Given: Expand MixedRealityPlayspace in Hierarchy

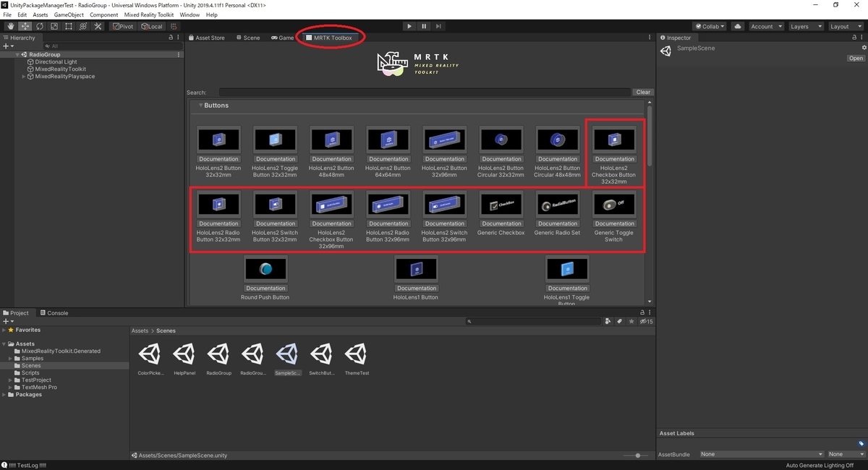Looking at the screenshot, I should [24, 76].
